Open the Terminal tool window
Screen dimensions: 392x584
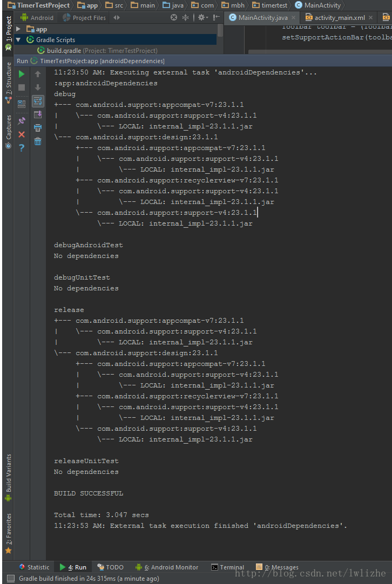(228, 567)
